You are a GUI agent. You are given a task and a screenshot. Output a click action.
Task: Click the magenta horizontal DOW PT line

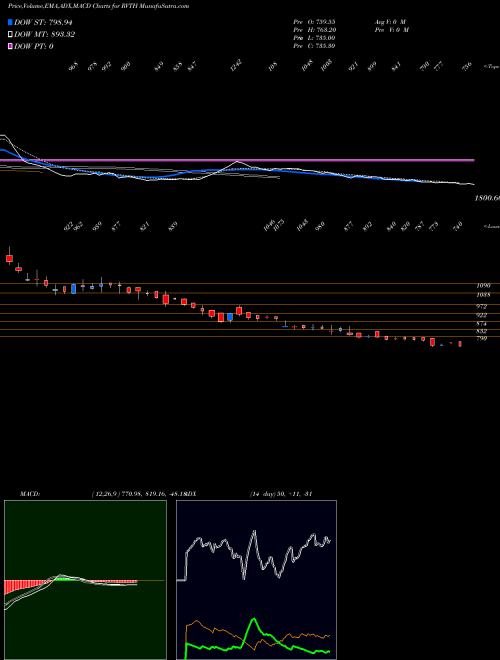(237, 160)
